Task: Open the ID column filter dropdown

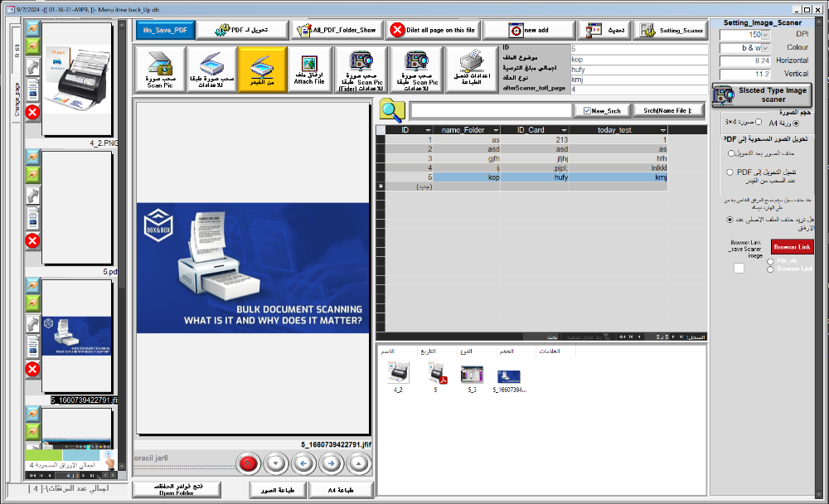Action: (x=429, y=130)
